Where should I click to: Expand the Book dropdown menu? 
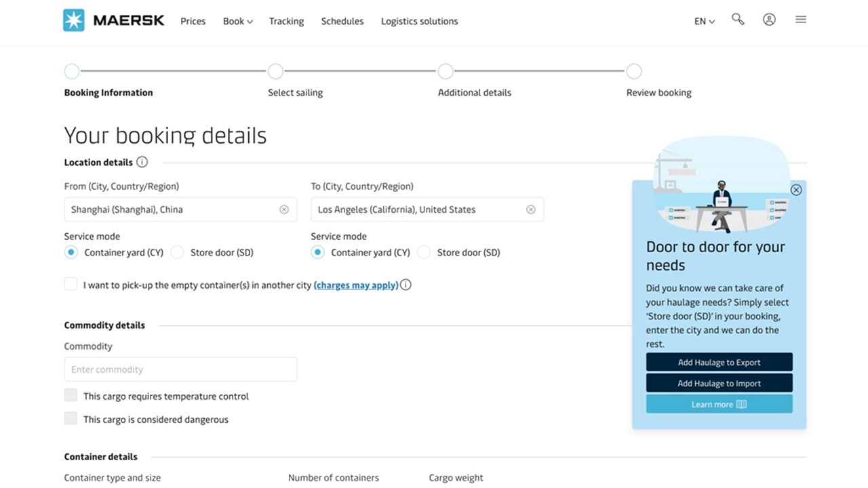pos(237,21)
